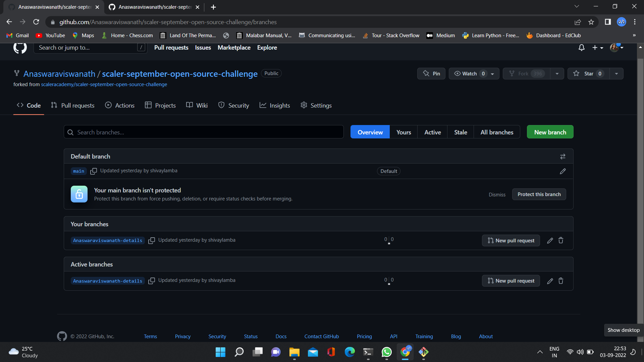Viewport: 644px width, 362px height.
Task: Rename main branch with pencil icon
Action: (562, 171)
